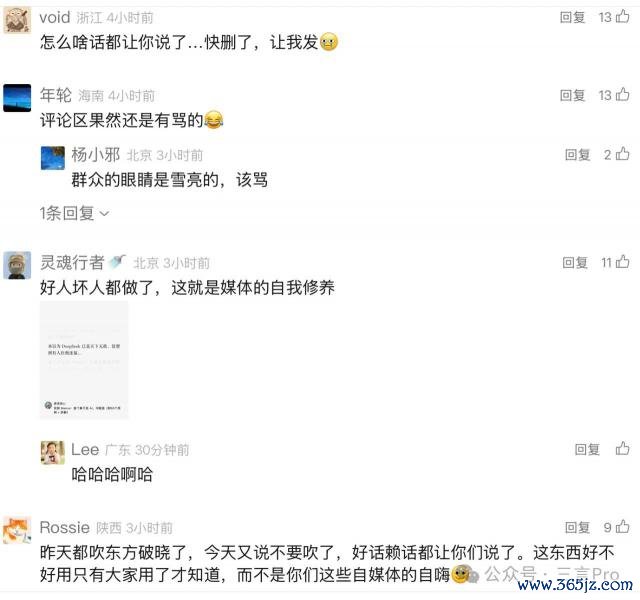Viewport: 640px width, 600px height.
Task: Like 灵魂行者's comment with thumbs-up
Action: click(622, 262)
